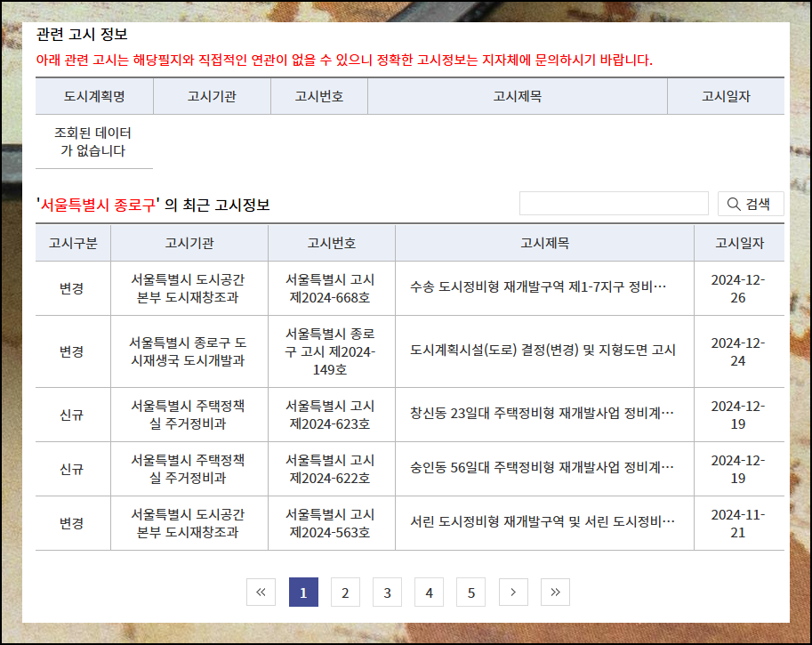The image size is (812, 645).
Task: Open page 3 of notices
Action: pyautogui.click(x=388, y=592)
